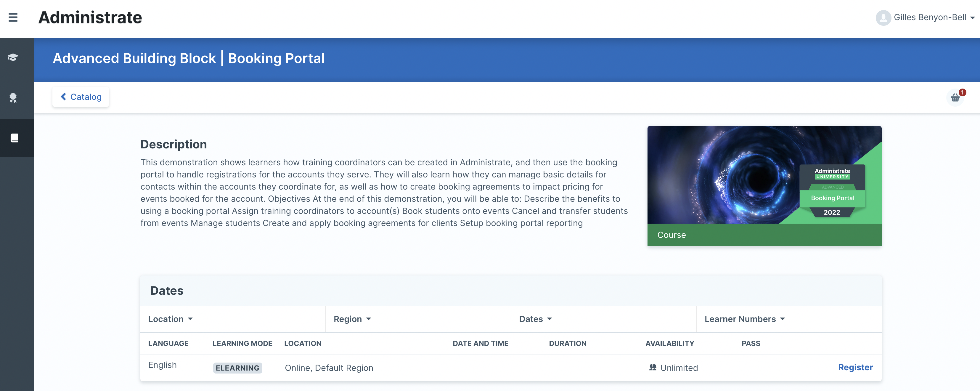
Task: Expand the Location filter dropdown
Action: (x=171, y=319)
